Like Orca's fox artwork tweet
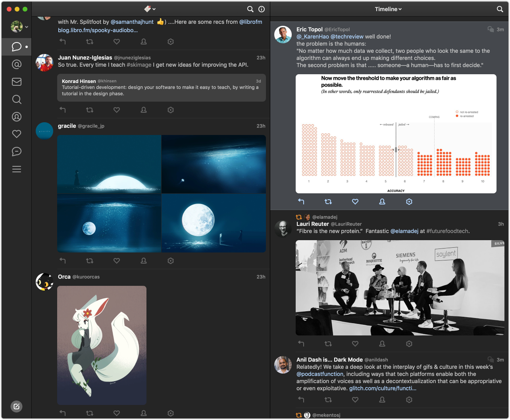The image size is (510, 420). point(117,413)
